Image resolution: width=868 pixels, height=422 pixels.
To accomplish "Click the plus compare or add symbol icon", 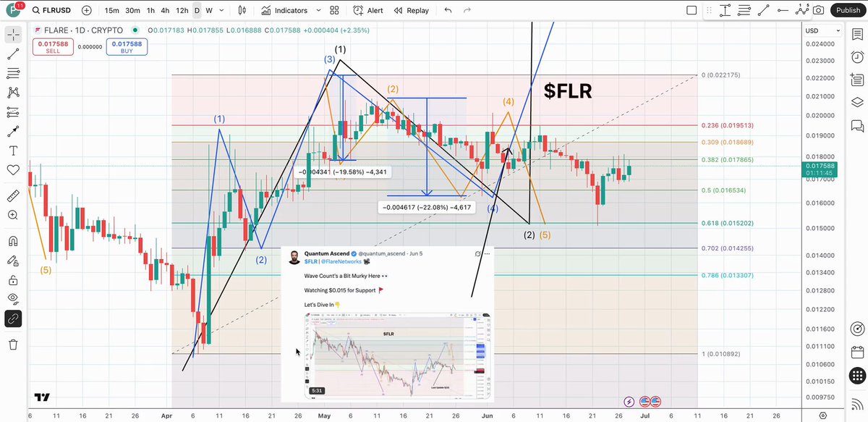I will [87, 11].
